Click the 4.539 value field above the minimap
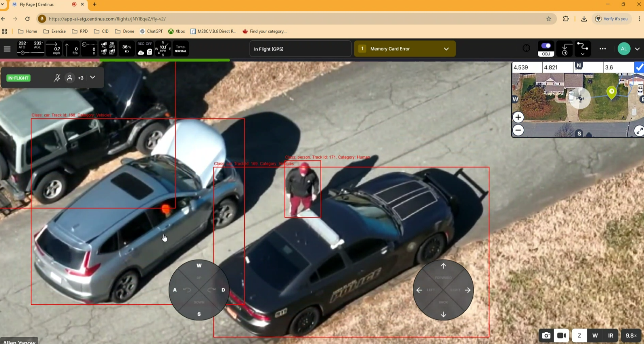Viewport: 644px width, 344px height. click(x=526, y=67)
